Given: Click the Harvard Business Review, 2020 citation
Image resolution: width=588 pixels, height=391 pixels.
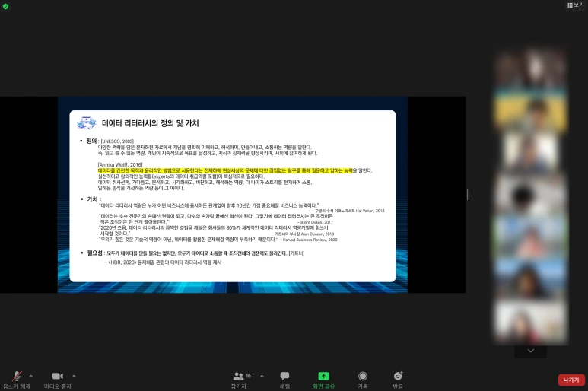Looking at the screenshot, I should coord(310,240).
